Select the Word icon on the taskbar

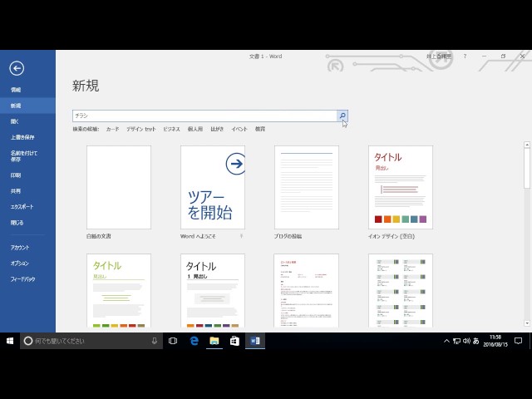pos(255,341)
